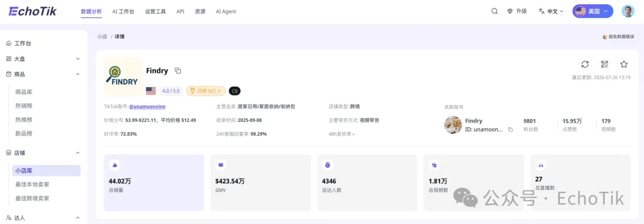Open the @unamoonvine TikTok account link
The width and height of the screenshot is (644, 224).
147,106
